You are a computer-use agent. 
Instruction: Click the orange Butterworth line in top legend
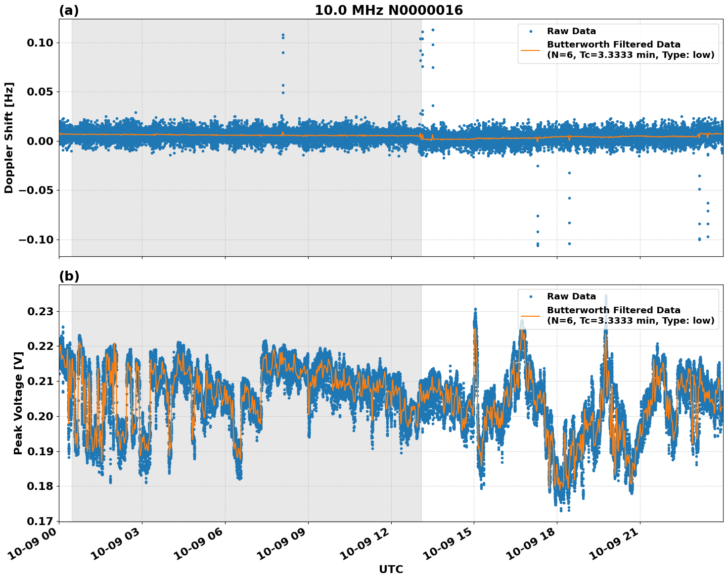[530, 50]
